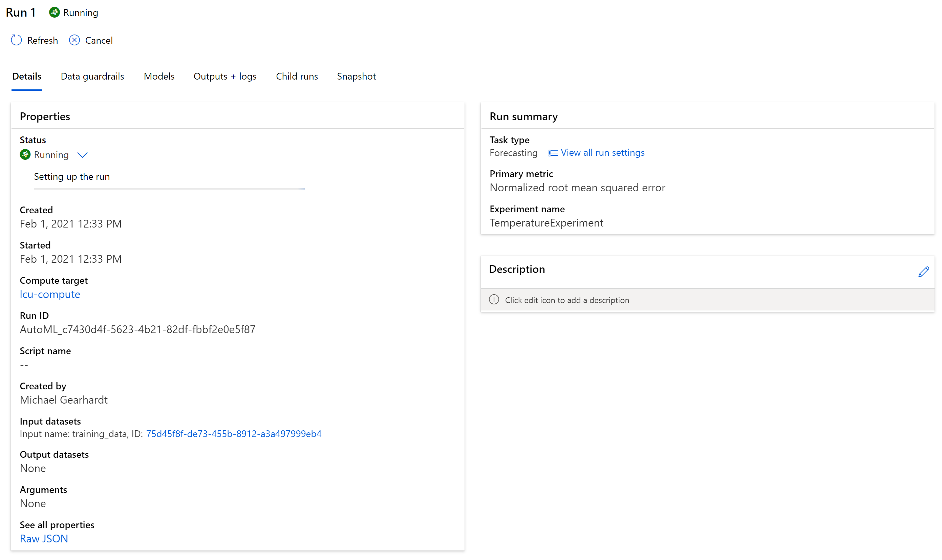942x560 pixels.
Task: Click the pencil edit icon in Description
Action: pyautogui.click(x=923, y=272)
